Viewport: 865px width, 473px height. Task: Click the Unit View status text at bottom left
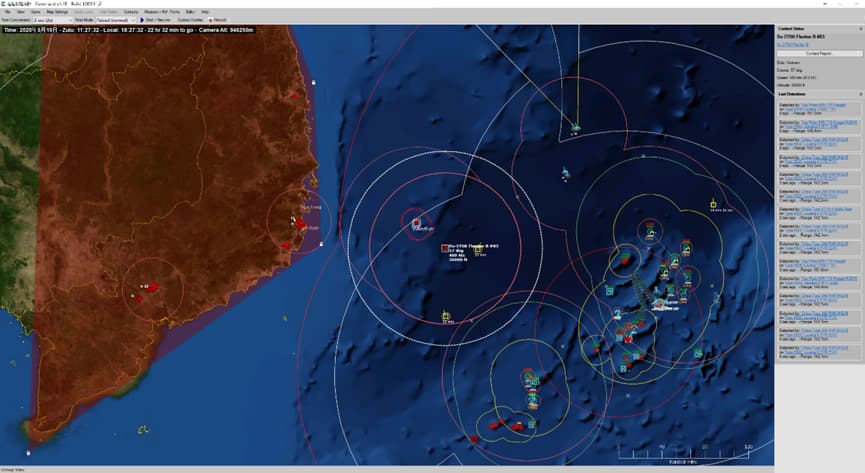11,470
